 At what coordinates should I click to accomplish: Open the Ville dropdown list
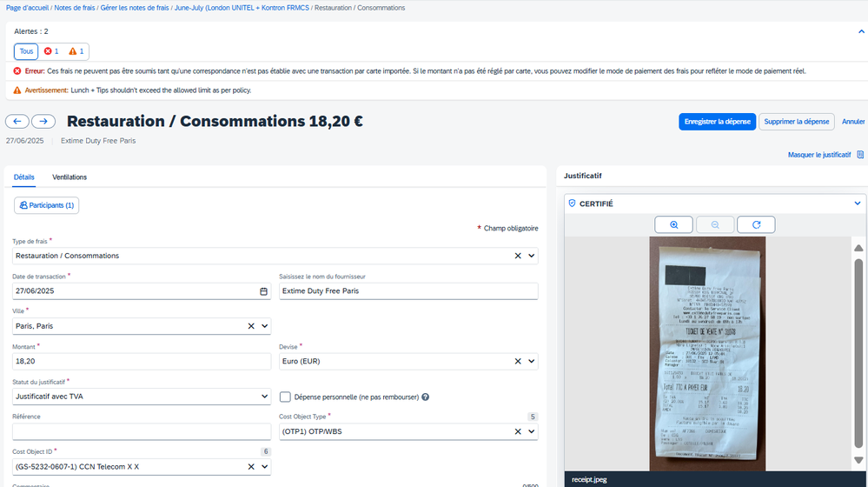265,326
